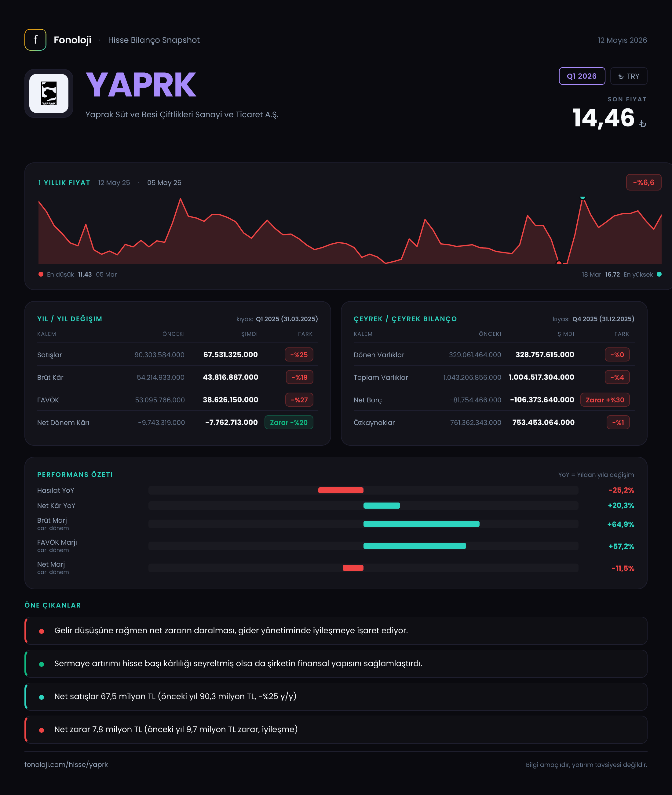The height and width of the screenshot is (795, 672).
Task: Click the YIL / YIL DEĞİŞİM heading
Action: (x=70, y=319)
